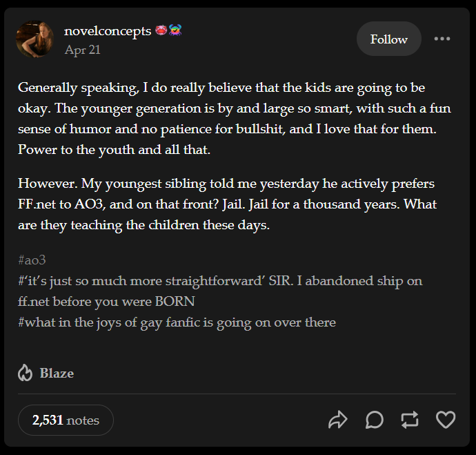Viewport: 476px width, 455px height.
Task: Reblog the post with the loop arrows icon
Action: tap(410, 420)
